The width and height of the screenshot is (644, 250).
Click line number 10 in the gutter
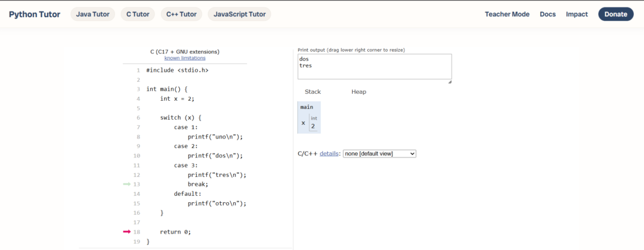coord(136,156)
